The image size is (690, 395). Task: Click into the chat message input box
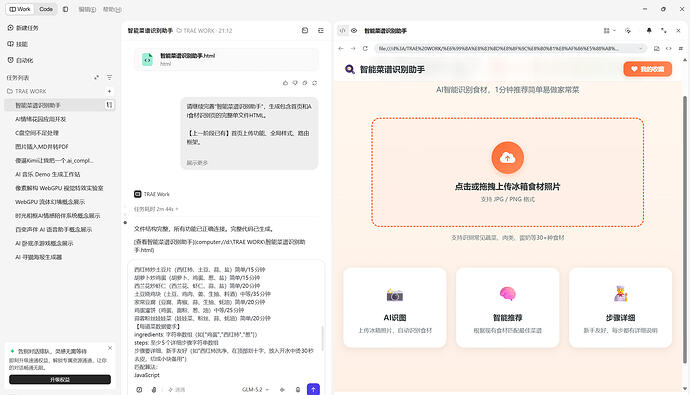pos(226,321)
